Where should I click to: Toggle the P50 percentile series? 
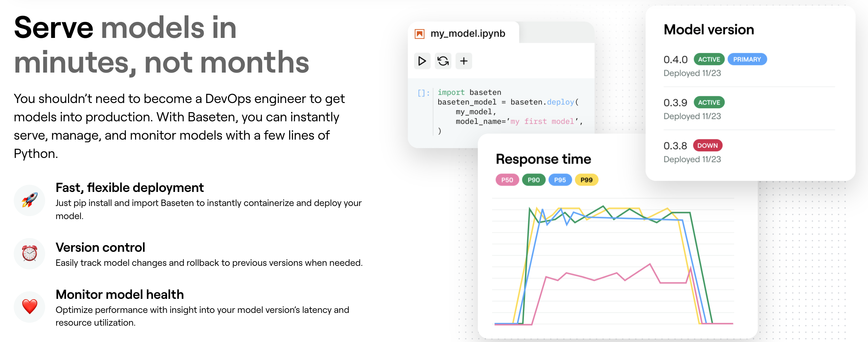[x=507, y=180]
